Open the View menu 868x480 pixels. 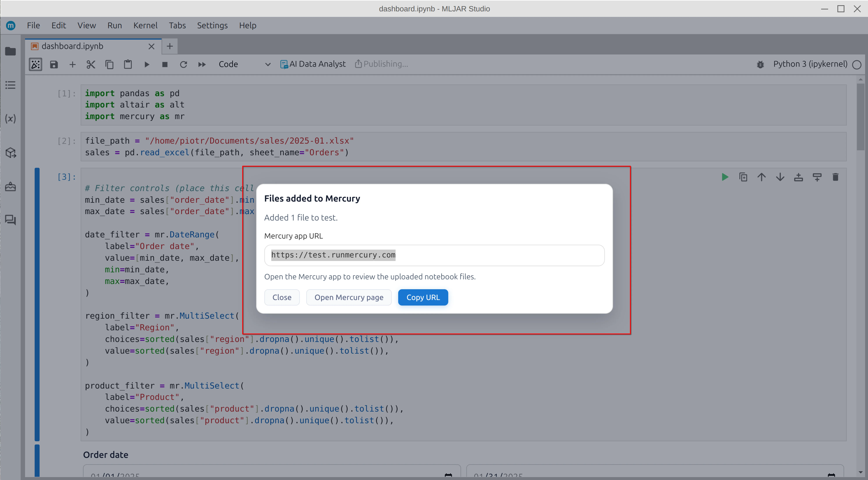(x=87, y=25)
